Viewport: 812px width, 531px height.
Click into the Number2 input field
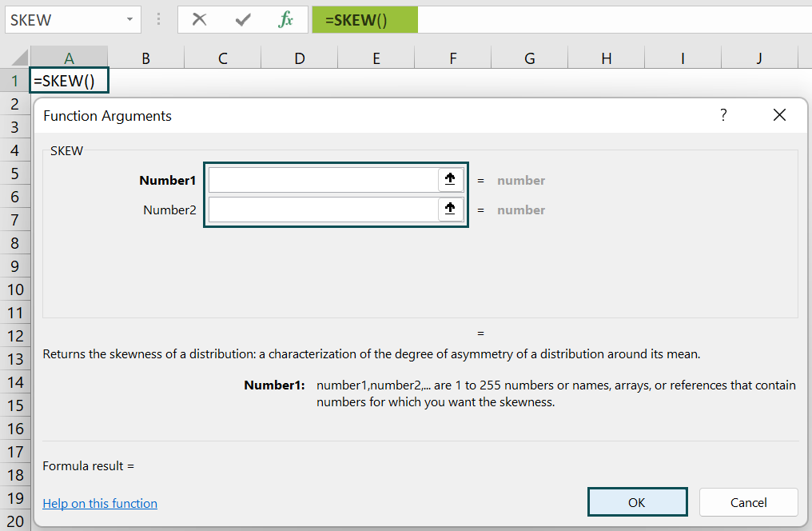pos(324,210)
